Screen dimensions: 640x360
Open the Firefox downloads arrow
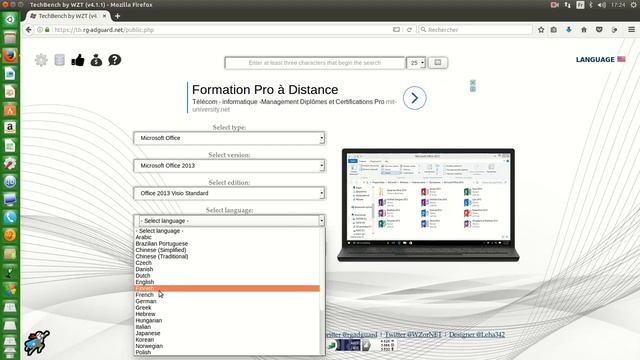[x=569, y=30]
